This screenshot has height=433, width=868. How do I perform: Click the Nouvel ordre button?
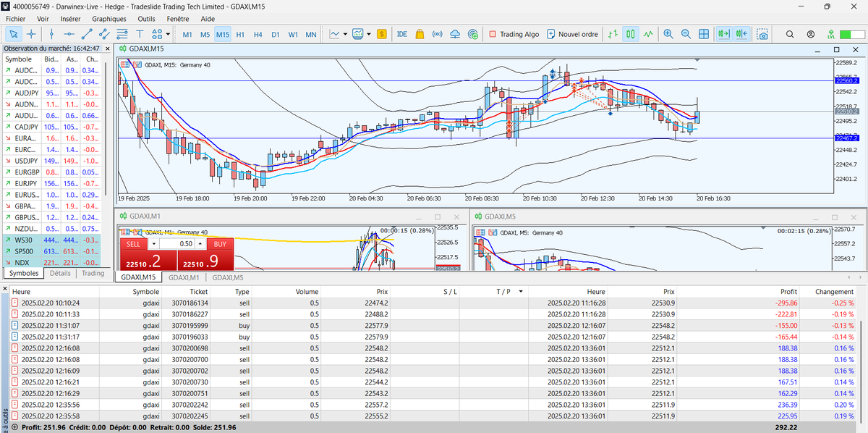tap(573, 34)
